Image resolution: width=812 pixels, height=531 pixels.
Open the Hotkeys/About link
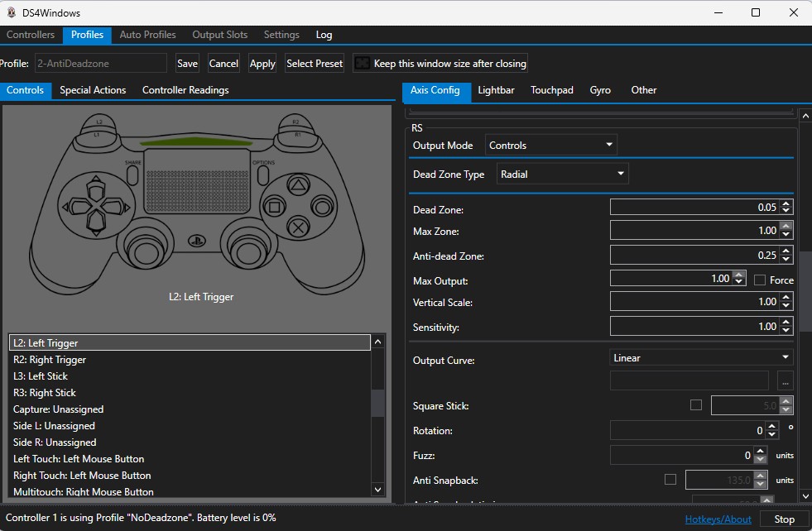click(x=718, y=519)
